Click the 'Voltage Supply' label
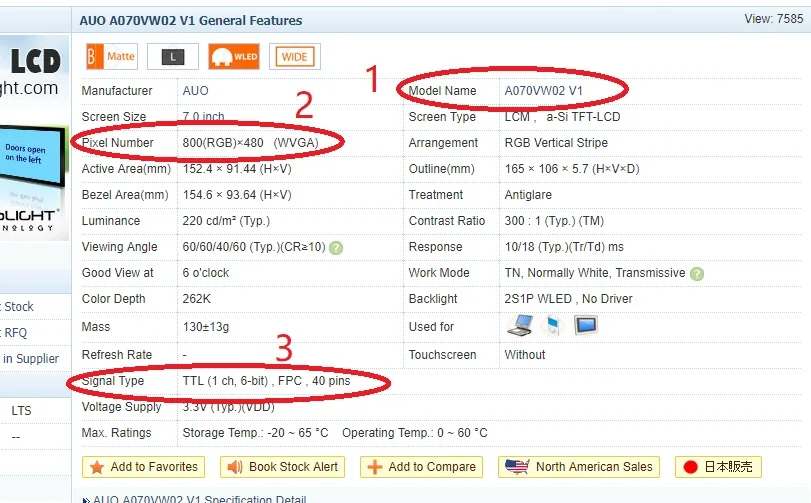The width and height of the screenshot is (811, 503). (x=122, y=407)
